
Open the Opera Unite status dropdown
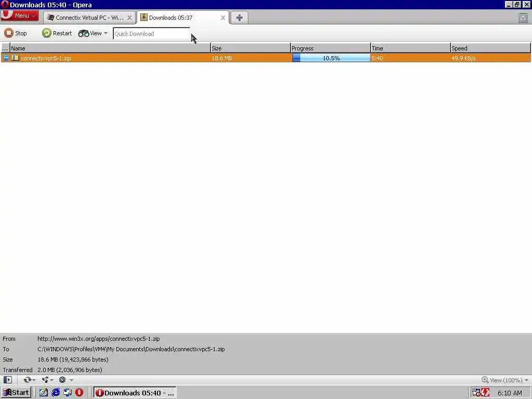pyautogui.click(x=47, y=380)
